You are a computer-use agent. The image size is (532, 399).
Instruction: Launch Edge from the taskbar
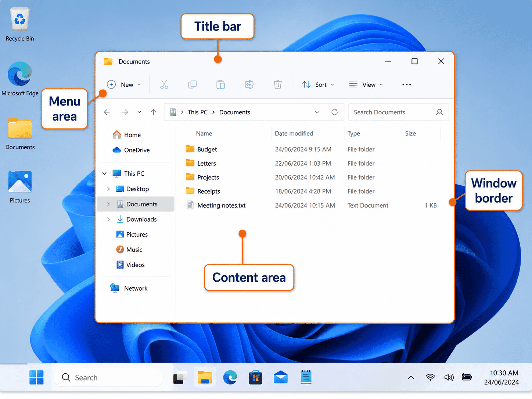230,377
